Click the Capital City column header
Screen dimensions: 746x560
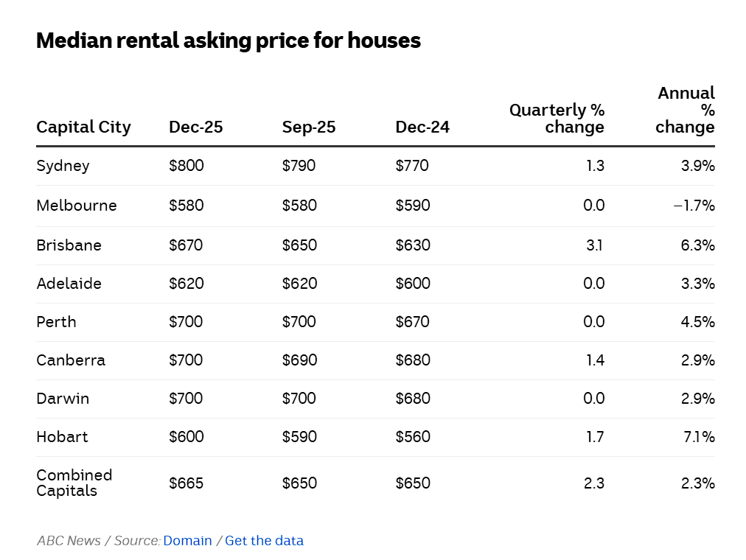(x=83, y=127)
